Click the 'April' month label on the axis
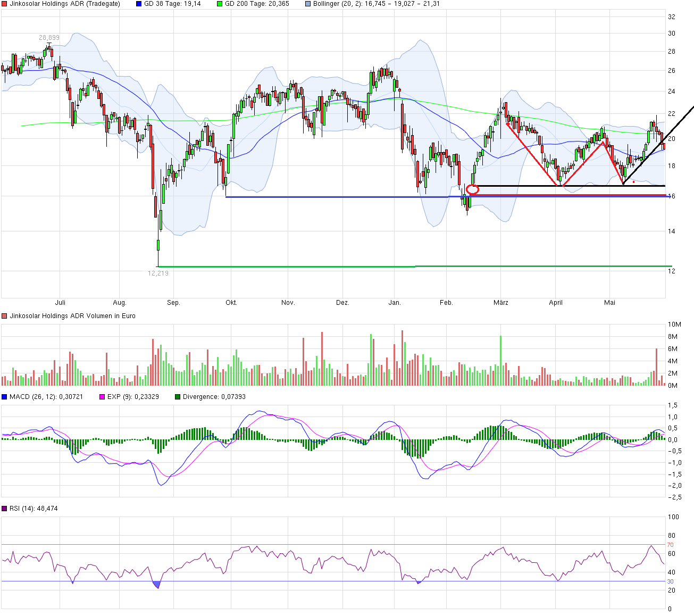Screen dimensions: 694x616 tap(556, 303)
